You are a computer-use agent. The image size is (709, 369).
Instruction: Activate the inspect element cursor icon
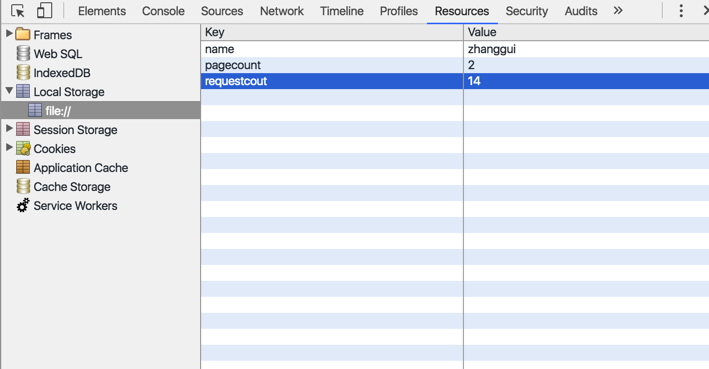pyautogui.click(x=18, y=11)
